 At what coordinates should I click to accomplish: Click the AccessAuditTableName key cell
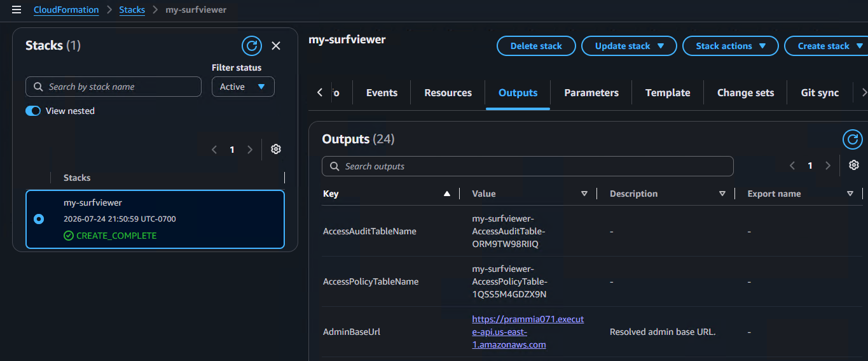369,231
